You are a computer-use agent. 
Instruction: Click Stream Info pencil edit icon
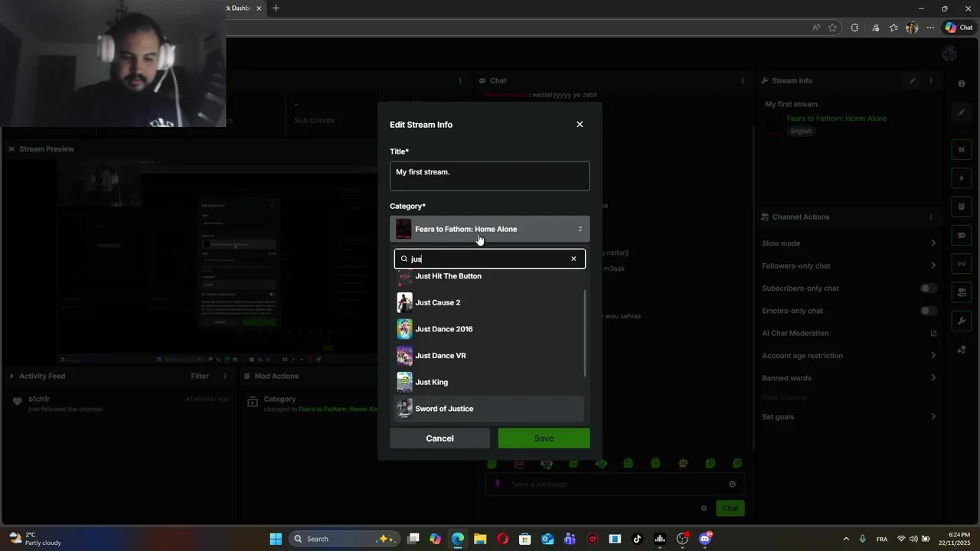tap(912, 80)
